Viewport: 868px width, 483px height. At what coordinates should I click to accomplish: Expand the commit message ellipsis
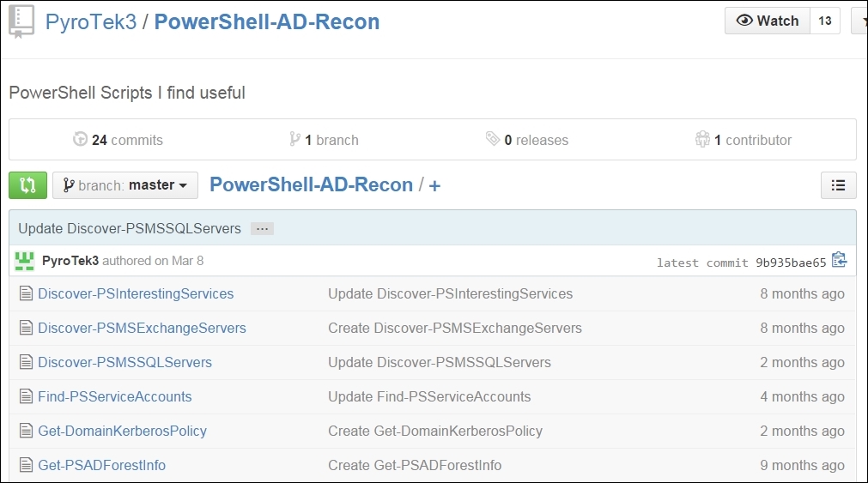tap(262, 228)
